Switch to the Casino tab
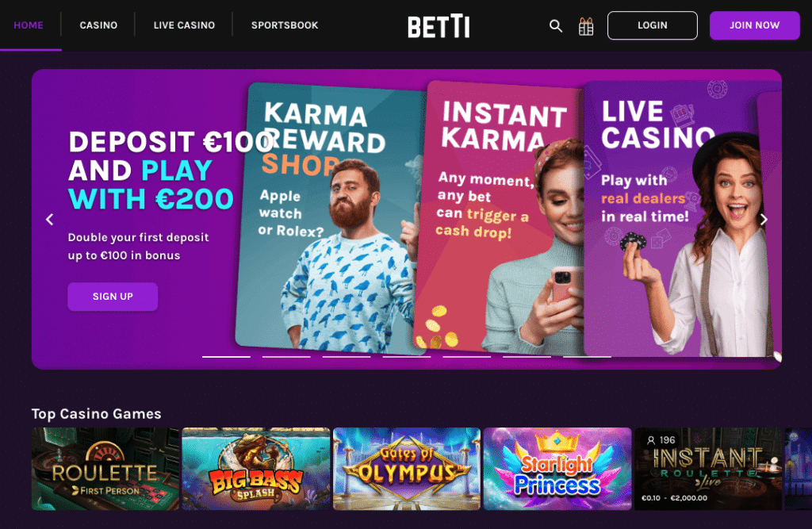 98,25
